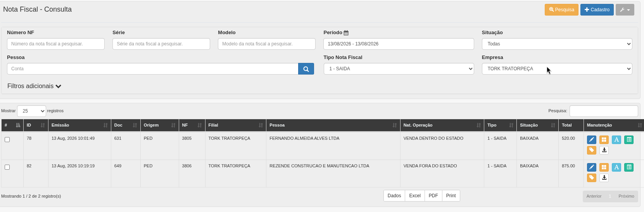Click the green list icon for NF 3806

coord(628,167)
